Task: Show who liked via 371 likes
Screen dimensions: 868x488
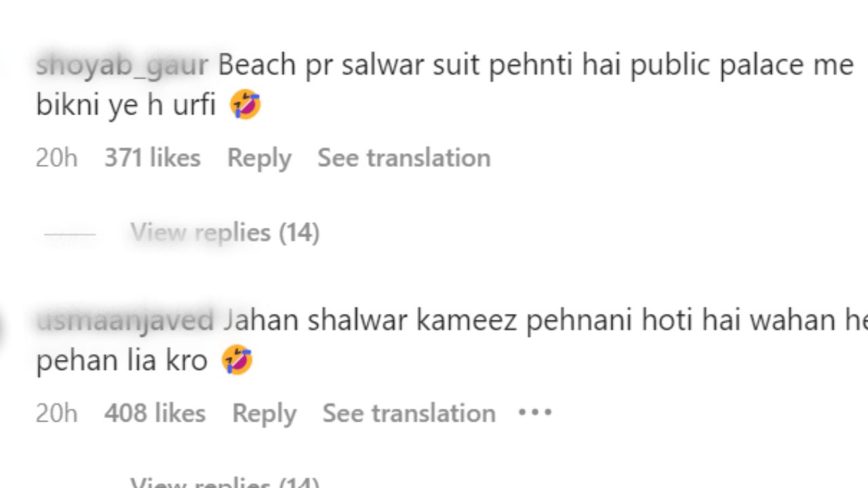Action: [153, 158]
